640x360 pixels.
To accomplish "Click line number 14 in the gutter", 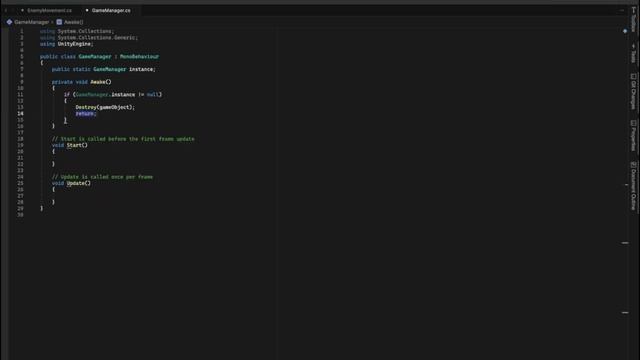I will click(x=20, y=113).
